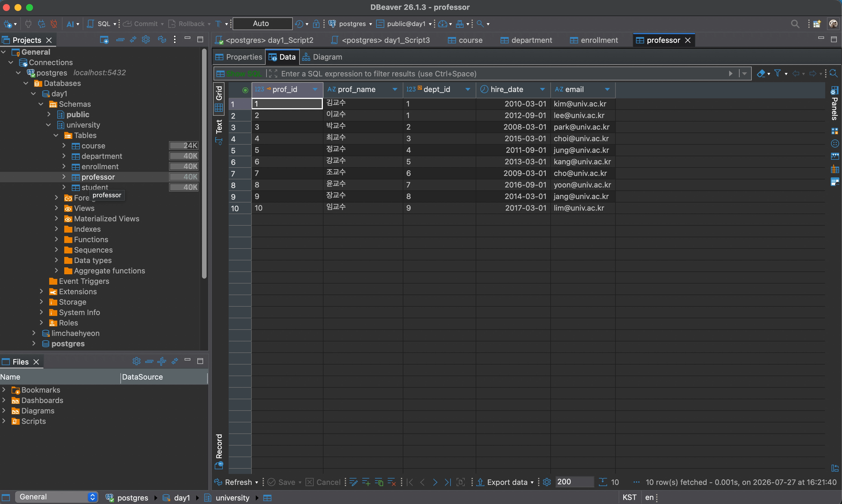Click the Rollback transaction button
This screenshot has height=504, width=842.
pos(187,24)
